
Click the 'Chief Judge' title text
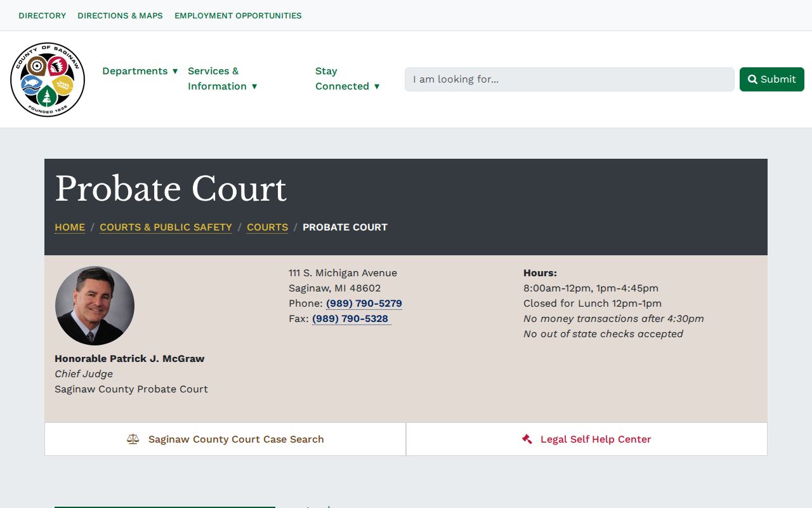pos(84,374)
